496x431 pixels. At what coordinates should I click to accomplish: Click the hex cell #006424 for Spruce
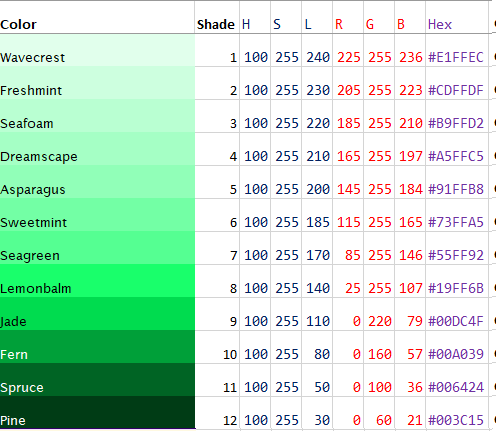[x=457, y=380]
